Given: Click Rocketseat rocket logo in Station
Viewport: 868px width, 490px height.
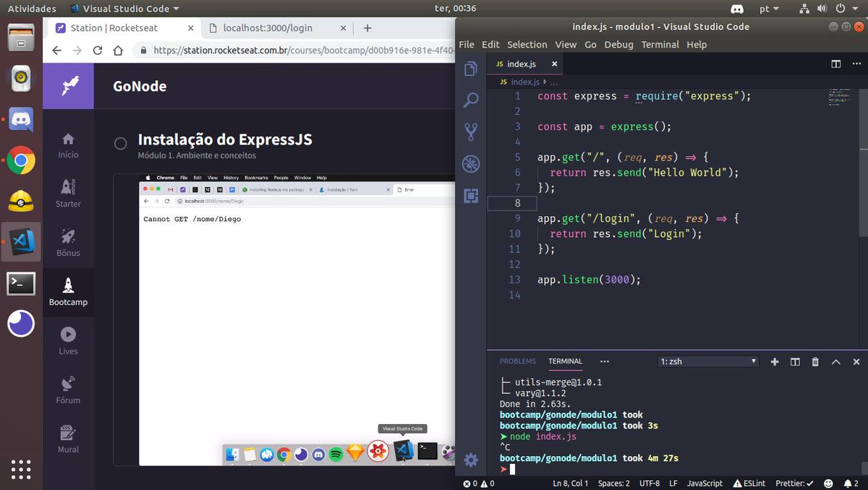Looking at the screenshot, I should pos(69,87).
